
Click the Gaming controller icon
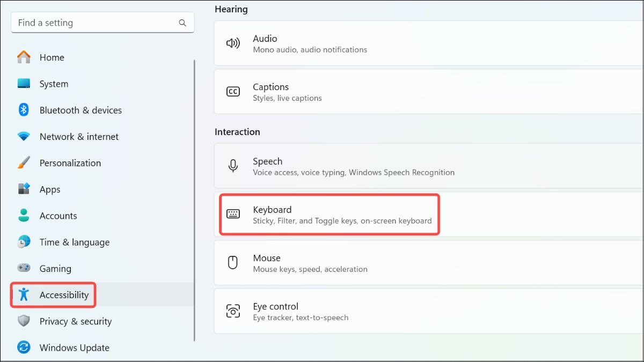point(24,268)
